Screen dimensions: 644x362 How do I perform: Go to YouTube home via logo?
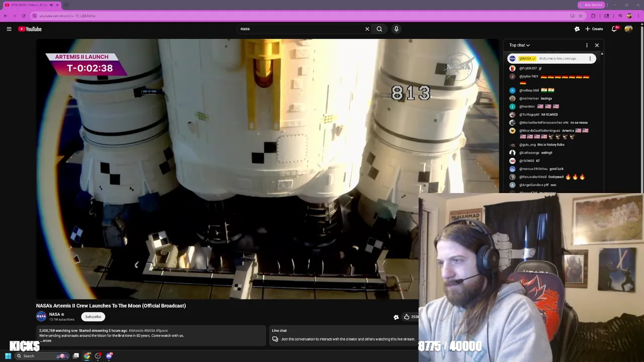[30, 29]
